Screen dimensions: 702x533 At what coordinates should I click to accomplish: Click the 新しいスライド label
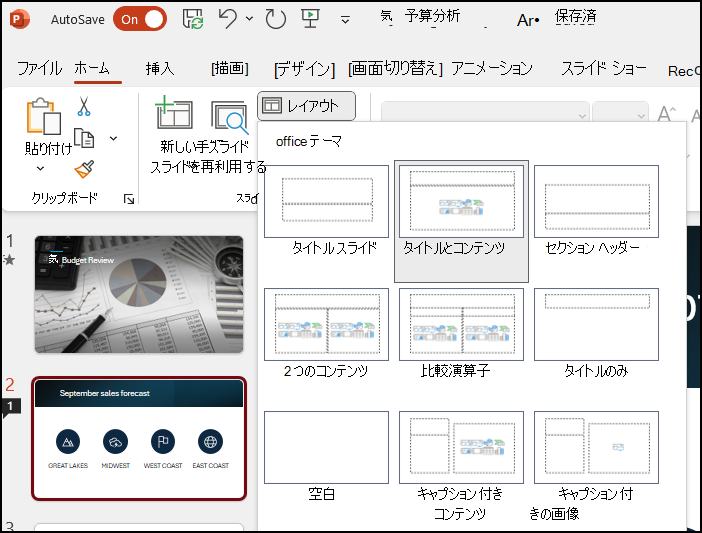click(x=205, y=146)
